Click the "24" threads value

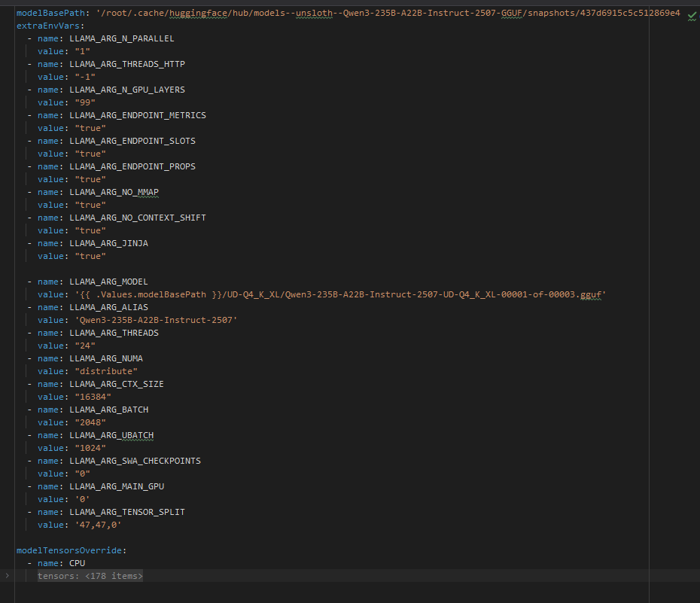tap(85, 346)
